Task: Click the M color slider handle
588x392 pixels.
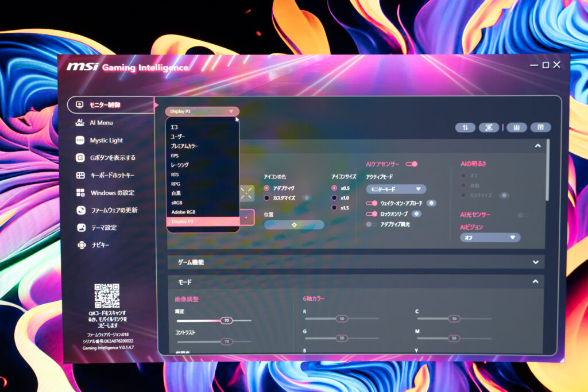Action: pos(454,338)
